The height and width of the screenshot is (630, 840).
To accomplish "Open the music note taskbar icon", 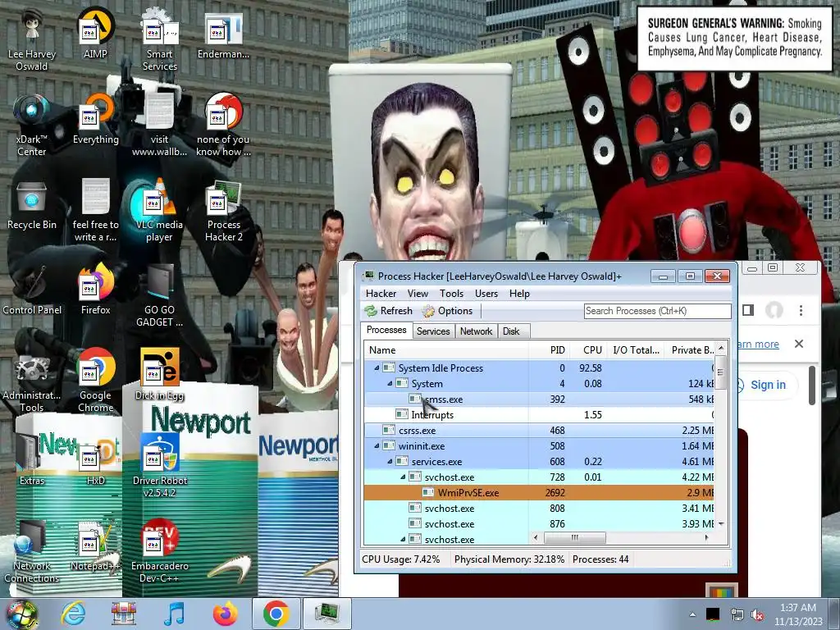I will (x=174, y=614).
